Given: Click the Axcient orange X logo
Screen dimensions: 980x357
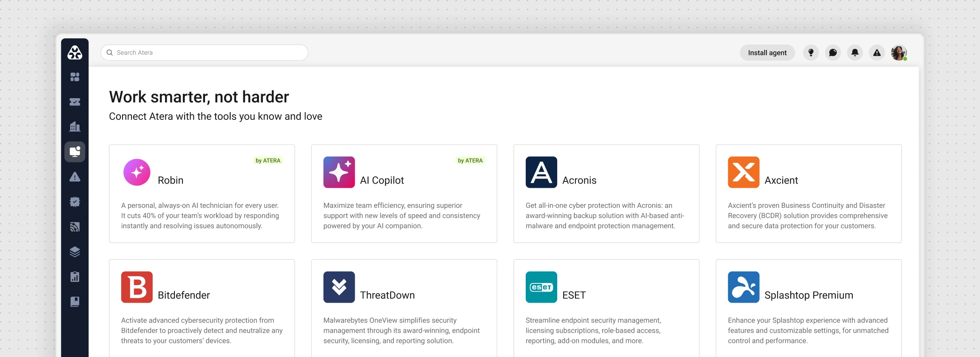Looking at the screenshot, I should point(744,172).
